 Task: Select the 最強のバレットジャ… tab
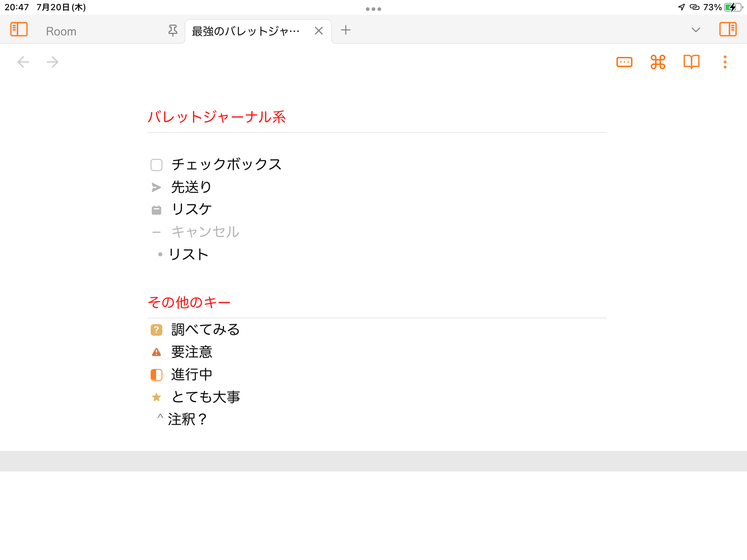[x=246, y=31]
